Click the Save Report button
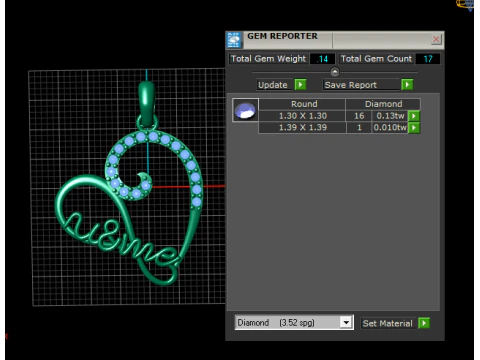 click(x=361, y=85)
